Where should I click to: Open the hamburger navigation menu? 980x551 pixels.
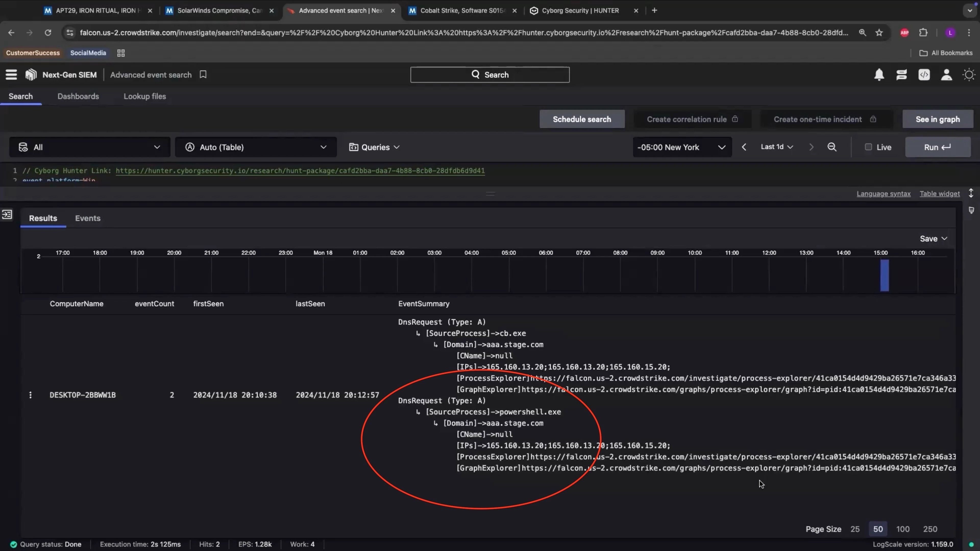(11, 74)
